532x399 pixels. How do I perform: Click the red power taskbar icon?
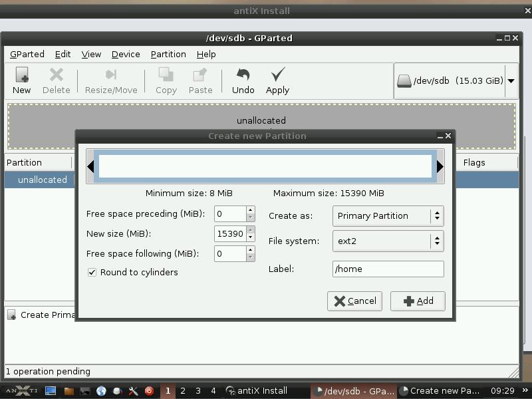coord(149,391)
